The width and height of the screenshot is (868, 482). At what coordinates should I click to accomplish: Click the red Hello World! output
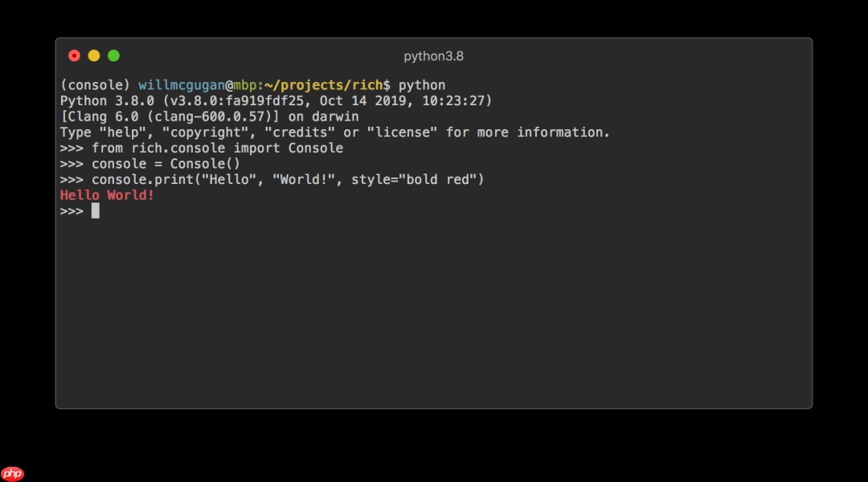107,195
